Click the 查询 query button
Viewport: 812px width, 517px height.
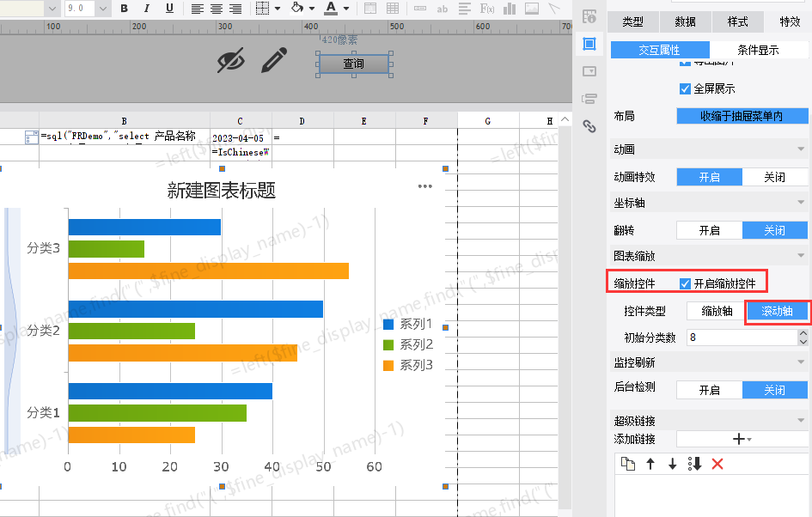coord(354,64)
